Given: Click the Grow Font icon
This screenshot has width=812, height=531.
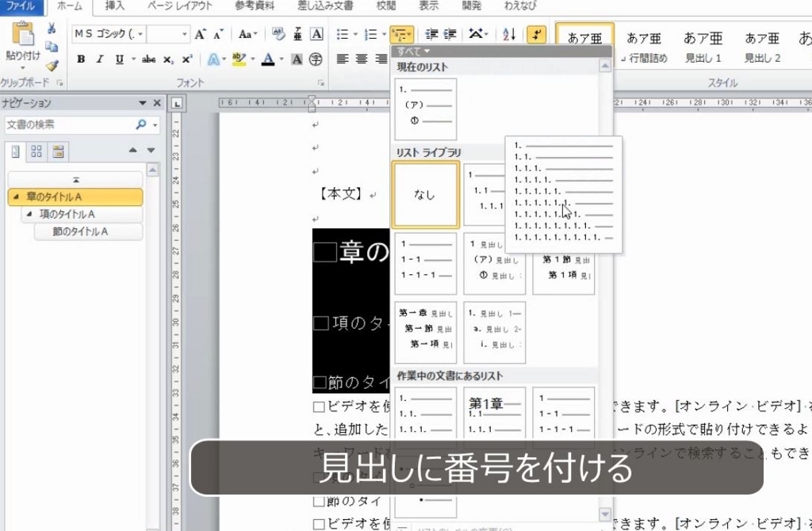Looking at the screenshot, I should [x=200, y=35].
